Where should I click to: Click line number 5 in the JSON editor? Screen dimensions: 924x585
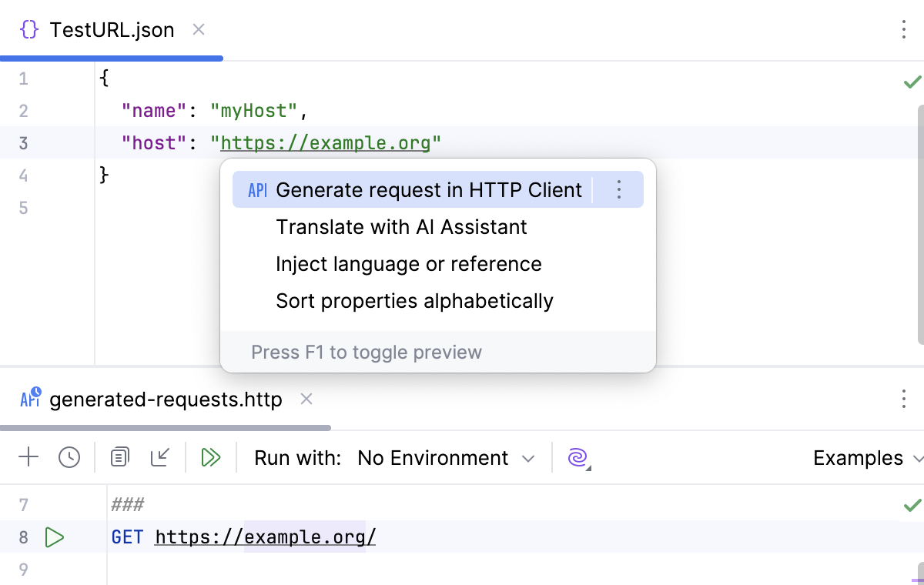(x=23, y=208)
